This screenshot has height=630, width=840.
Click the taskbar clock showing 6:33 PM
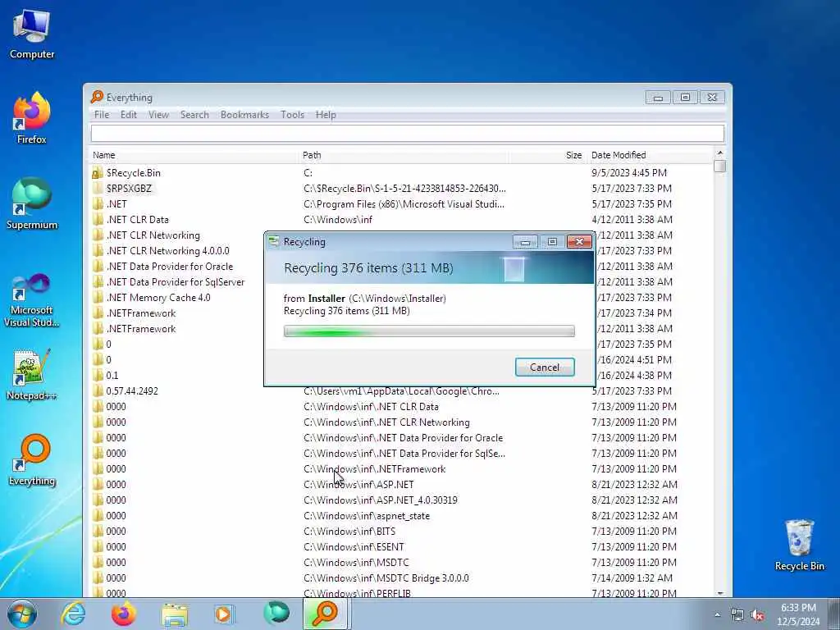(x=798, y=614)
